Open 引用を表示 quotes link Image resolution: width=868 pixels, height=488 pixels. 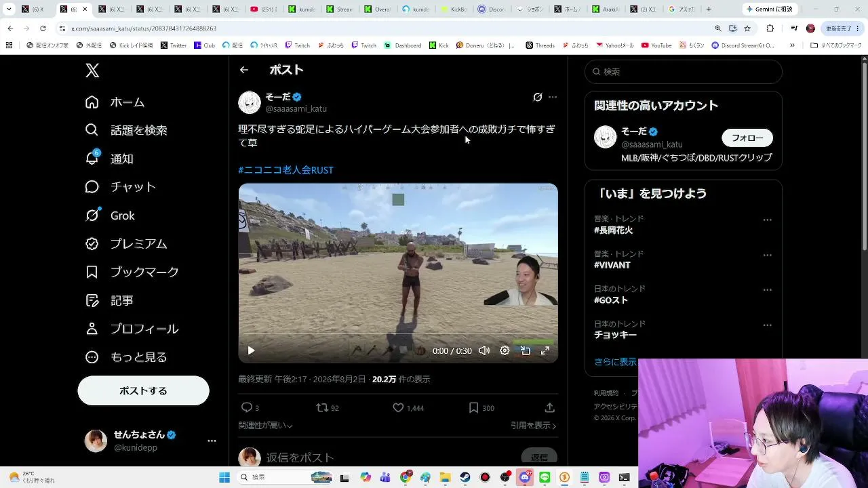[534, 426]
